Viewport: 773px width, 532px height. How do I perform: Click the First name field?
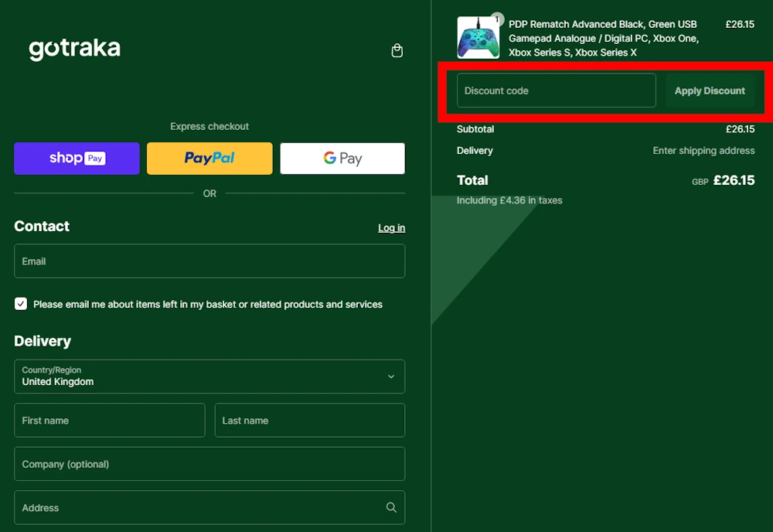(109, 420)
